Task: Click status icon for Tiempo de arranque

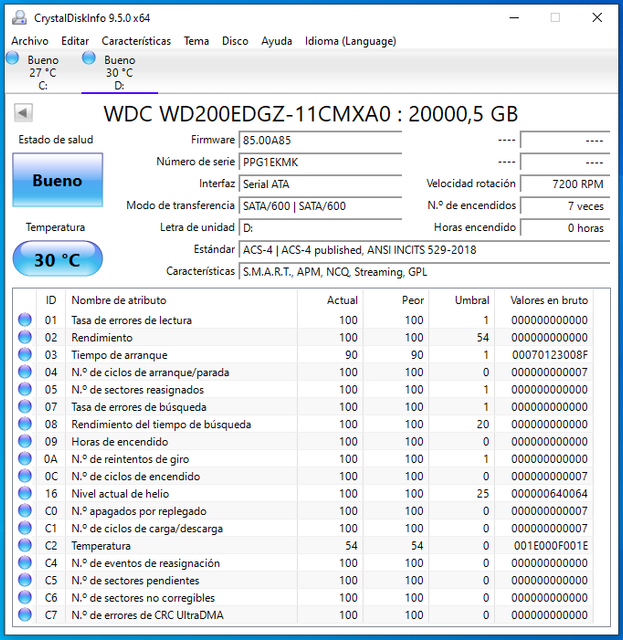Action: point(25,354)
